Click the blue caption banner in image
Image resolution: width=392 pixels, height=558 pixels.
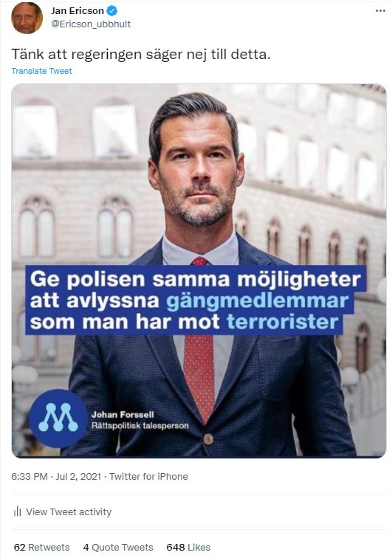coord(196,300)
